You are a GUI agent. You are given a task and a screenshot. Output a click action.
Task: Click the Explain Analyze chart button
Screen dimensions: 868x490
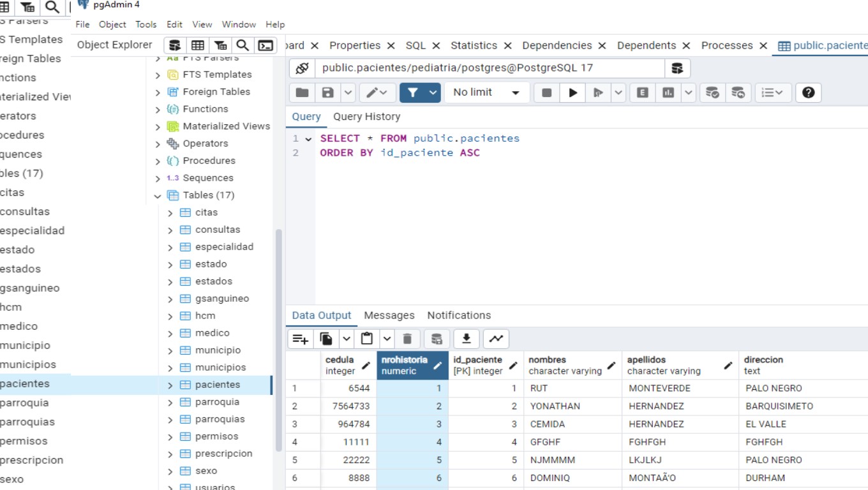(x=668, y=93)
